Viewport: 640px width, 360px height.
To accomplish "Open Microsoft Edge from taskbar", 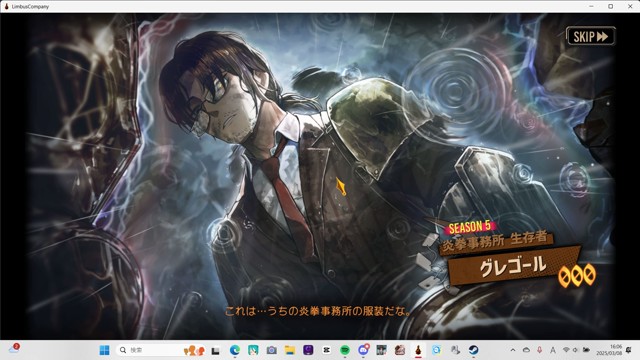I will pyautogui.click(x=234, y=350).
